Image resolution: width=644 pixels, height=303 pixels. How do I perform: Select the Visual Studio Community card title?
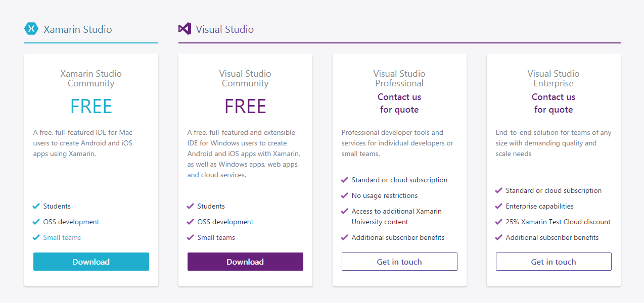point(245,78)
